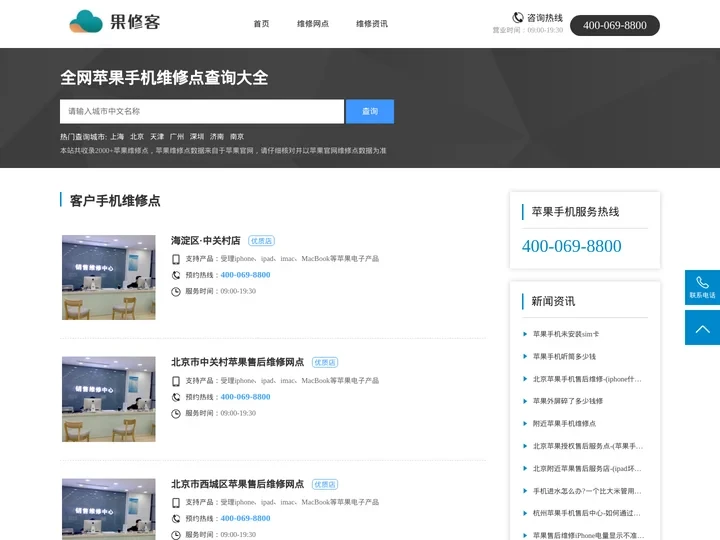Open news 北京苹果手机售后维修-(iphone付…
Screen dimensions: 720x540
point(587,379)
